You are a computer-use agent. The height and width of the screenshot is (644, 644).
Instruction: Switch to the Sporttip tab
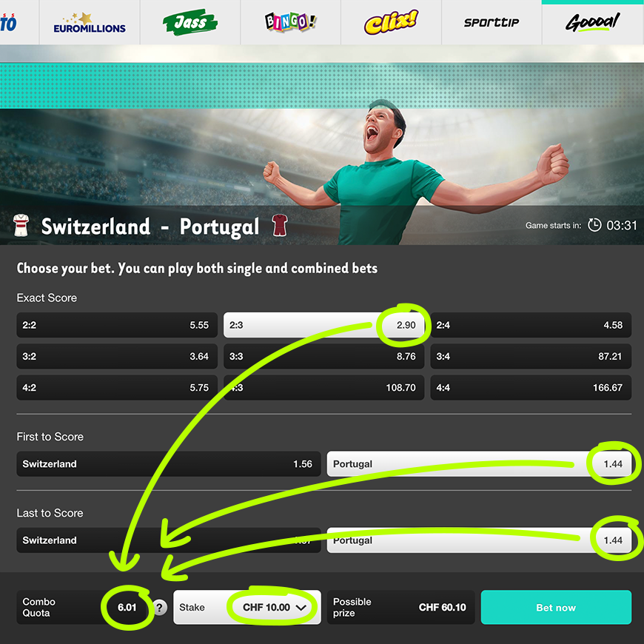point(492,22)
